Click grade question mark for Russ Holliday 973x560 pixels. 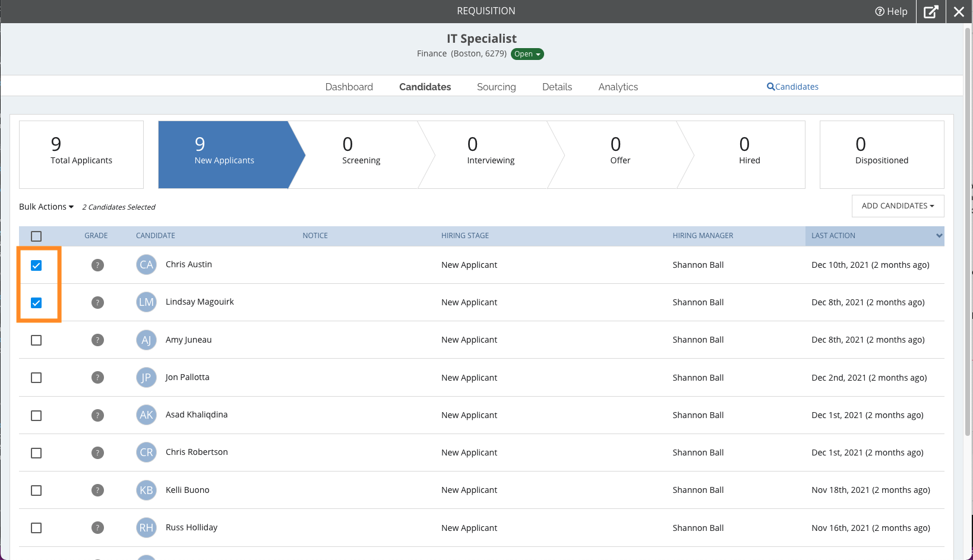coord(97,527)
